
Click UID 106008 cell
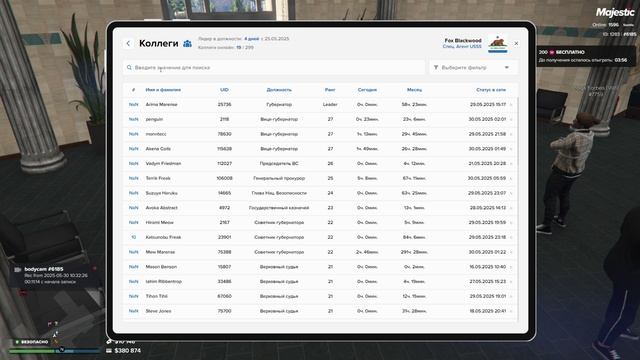[224, 178]
